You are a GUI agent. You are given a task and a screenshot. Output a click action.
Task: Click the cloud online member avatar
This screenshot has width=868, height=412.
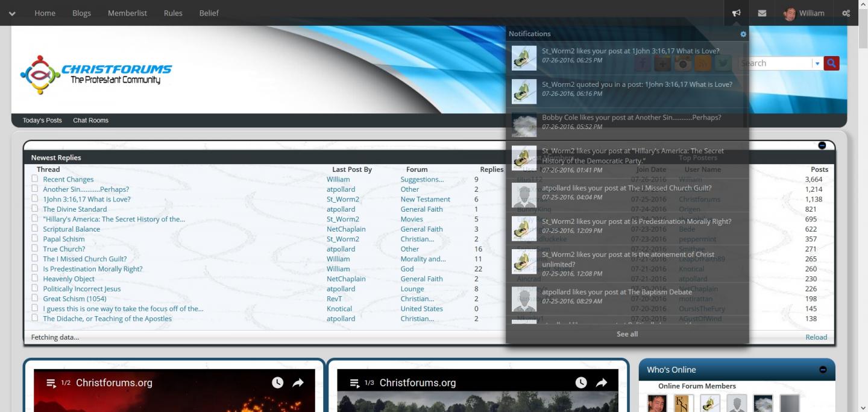coord(763,403)
